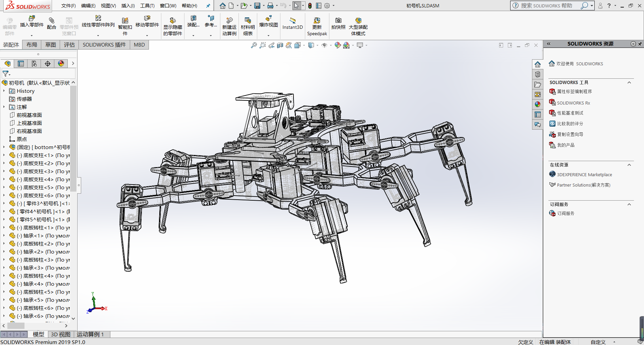This screenshot has width=644, height=345.
Task: Click the Smart Fasteners (智能扣件) icon
Action: point(125,26)
